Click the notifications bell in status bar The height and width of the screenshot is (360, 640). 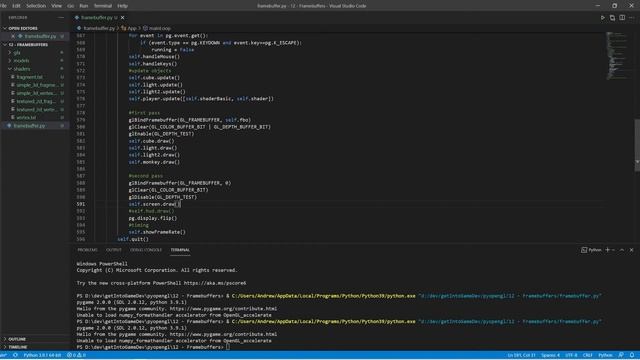632,355
